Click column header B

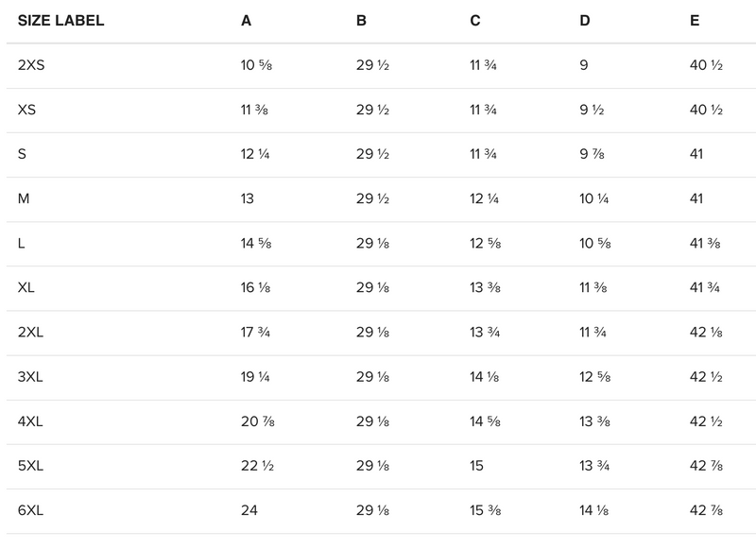pyautogui.click(x=361, y=21)
